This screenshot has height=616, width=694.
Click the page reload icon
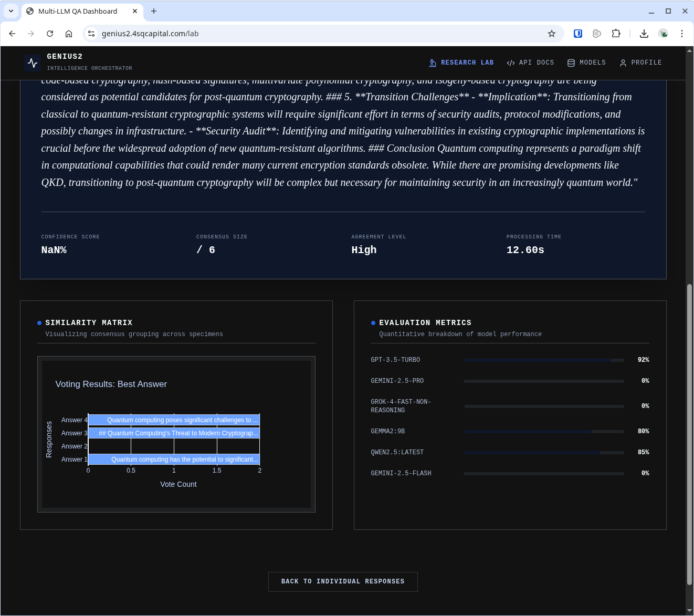coord(50,33)
